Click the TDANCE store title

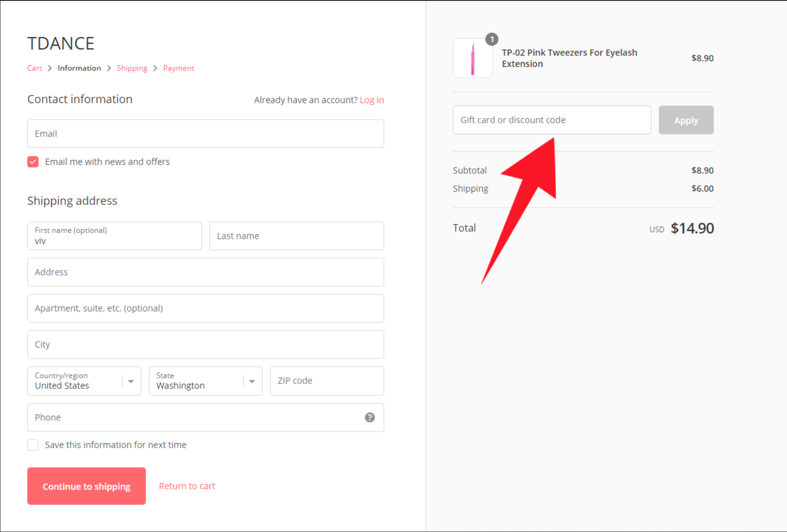coord(61,44)
